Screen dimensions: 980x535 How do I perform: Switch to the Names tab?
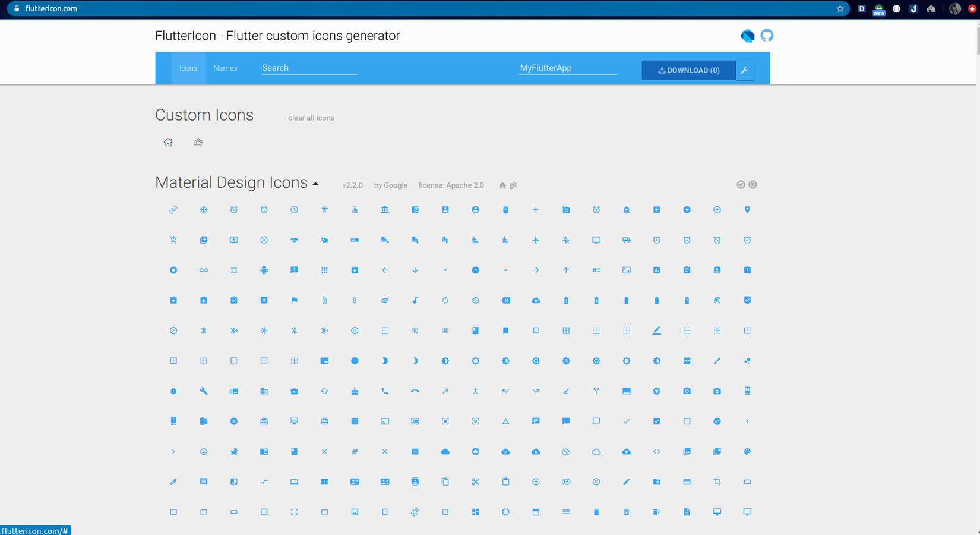(x=225, y=68)
